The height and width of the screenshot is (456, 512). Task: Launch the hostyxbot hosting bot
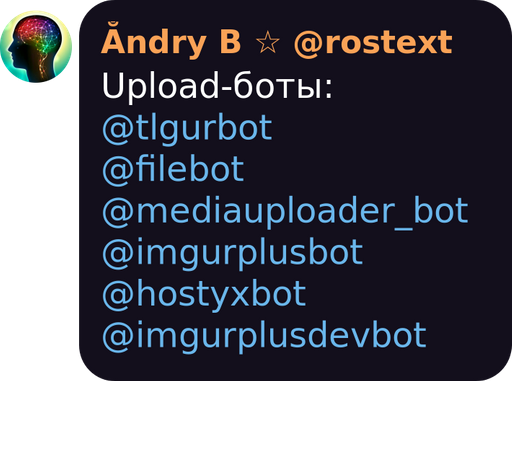coord(204,295)
